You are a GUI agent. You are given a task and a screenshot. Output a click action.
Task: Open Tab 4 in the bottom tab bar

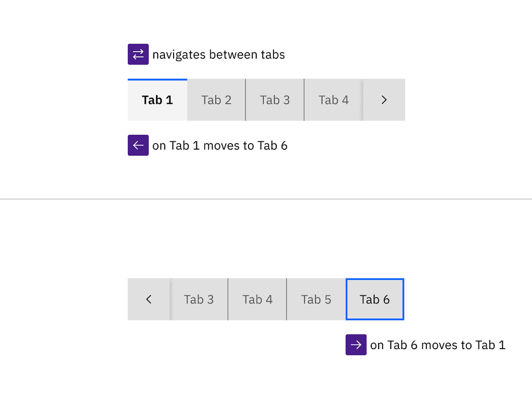[257, 299]
